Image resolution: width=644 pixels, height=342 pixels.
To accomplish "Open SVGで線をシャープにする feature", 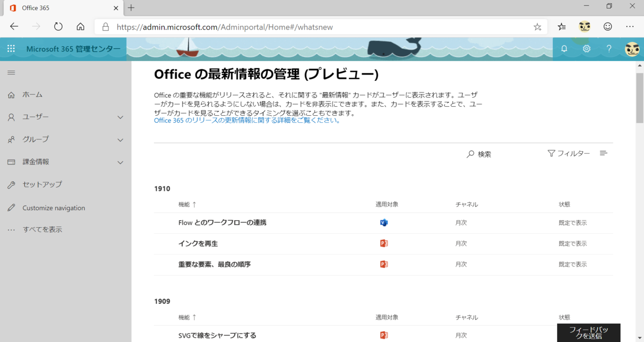I will [217, 335].
